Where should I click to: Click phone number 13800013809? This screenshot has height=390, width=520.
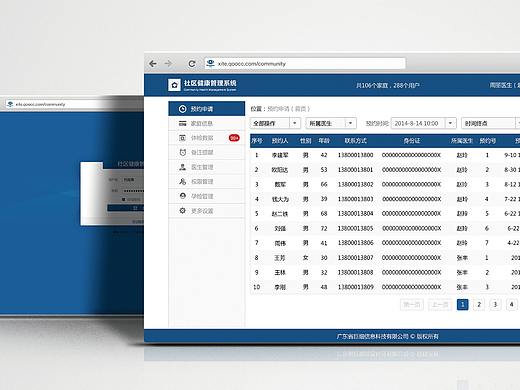(x=355, y=287)
